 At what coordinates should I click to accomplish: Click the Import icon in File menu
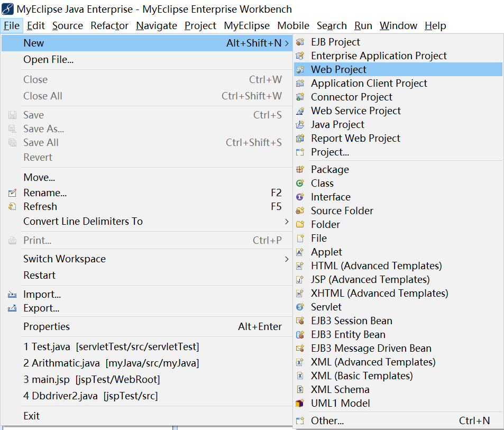[12, 295]
